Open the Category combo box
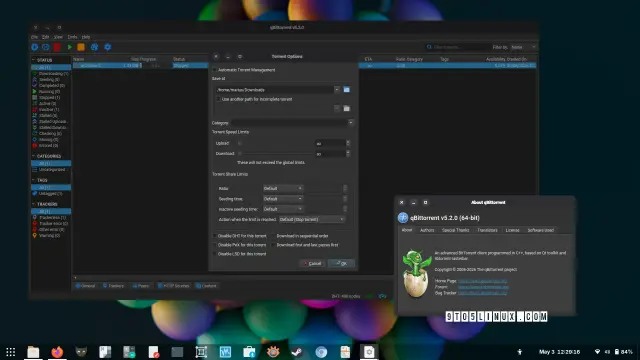This screenshot has width=640, height=360. 292,122
